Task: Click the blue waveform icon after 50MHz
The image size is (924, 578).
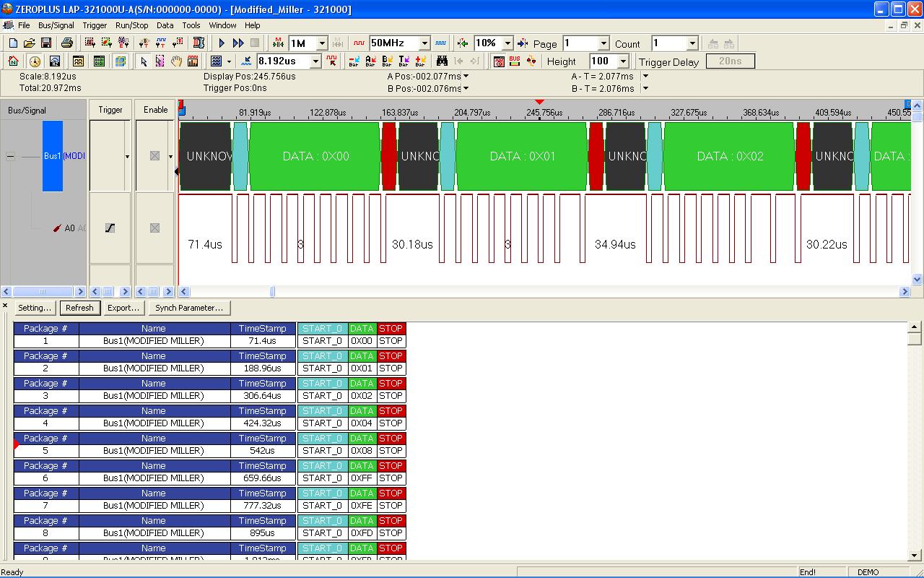Action: pos(441,43)
